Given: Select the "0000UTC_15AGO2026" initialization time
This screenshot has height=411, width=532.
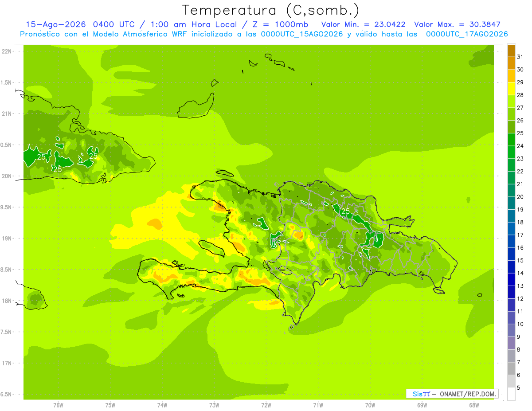Looking at the screenshot, I should (x=302, y=34).
